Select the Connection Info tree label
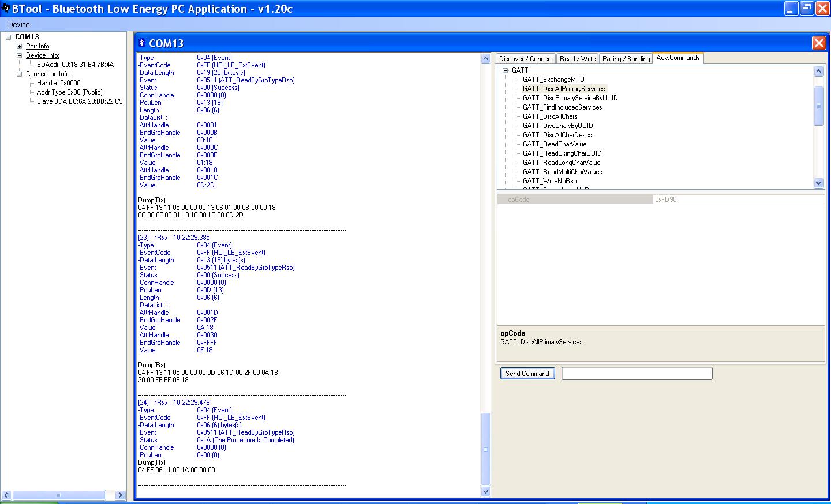This screenshot has height=504, width=831. click(48, 74)
